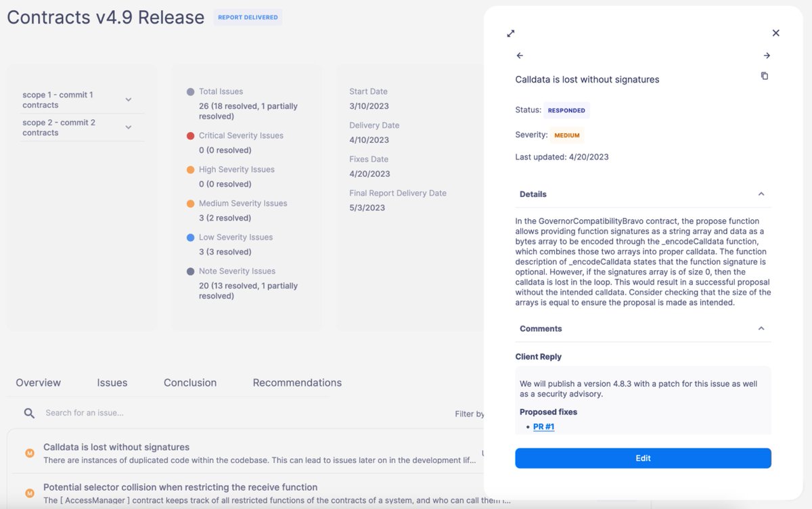Click the 'Filter by' label
The height and width of the screenshot is (509, 812).
[x=470, y=414]
